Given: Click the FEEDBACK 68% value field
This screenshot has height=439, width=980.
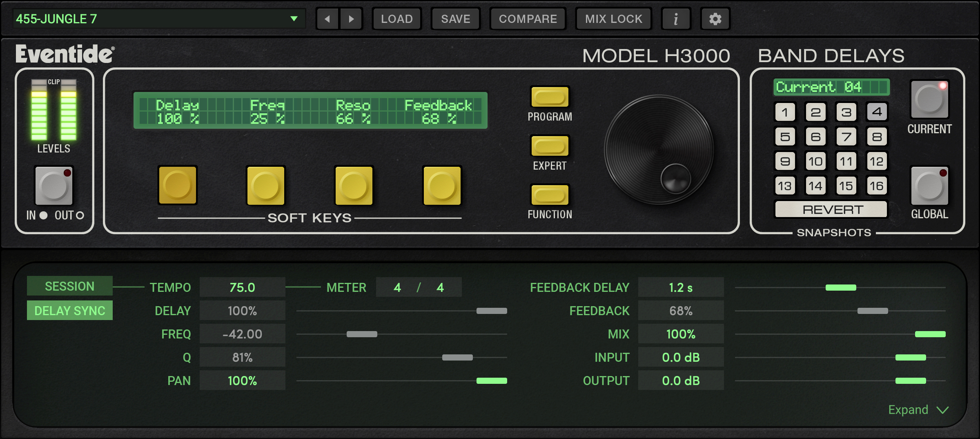Looking at the screenshot, I should click(681, 311).
